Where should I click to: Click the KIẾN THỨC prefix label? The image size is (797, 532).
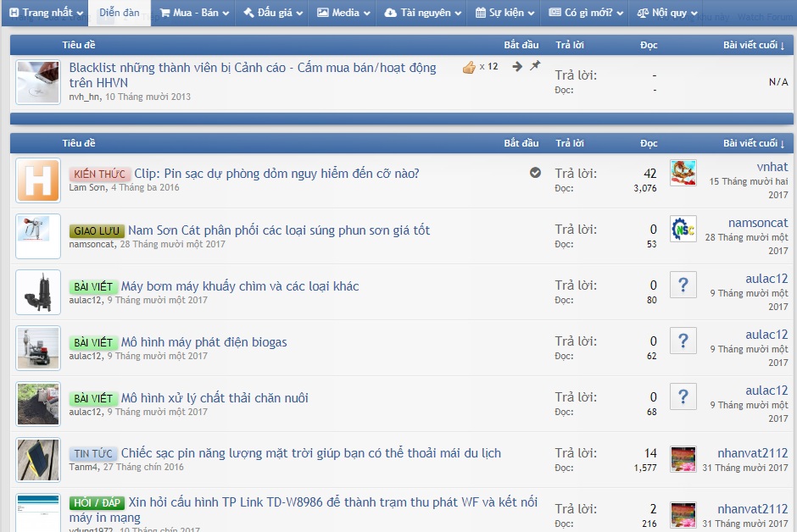pos(99,175)
